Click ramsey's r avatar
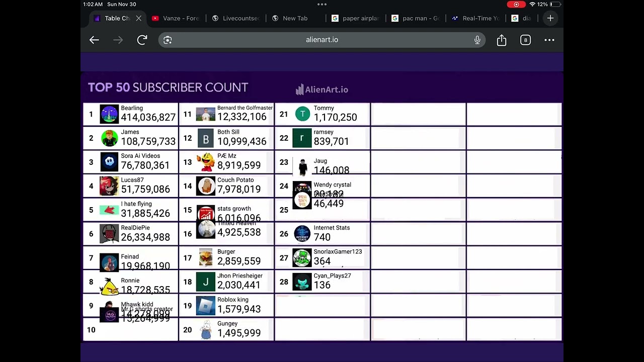Image resolution: width=644 pixels, height=362 pixels. pos(302,138)
